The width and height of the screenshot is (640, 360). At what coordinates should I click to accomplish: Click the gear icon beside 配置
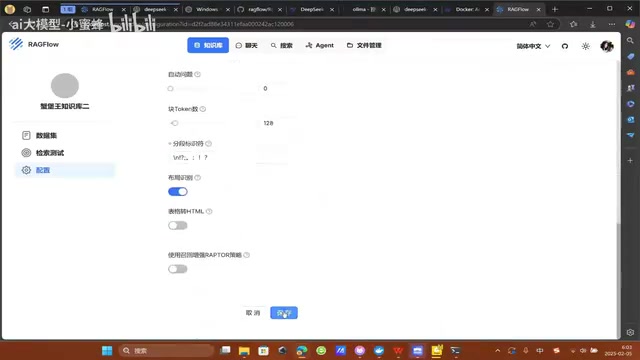(x=26, y=170)
